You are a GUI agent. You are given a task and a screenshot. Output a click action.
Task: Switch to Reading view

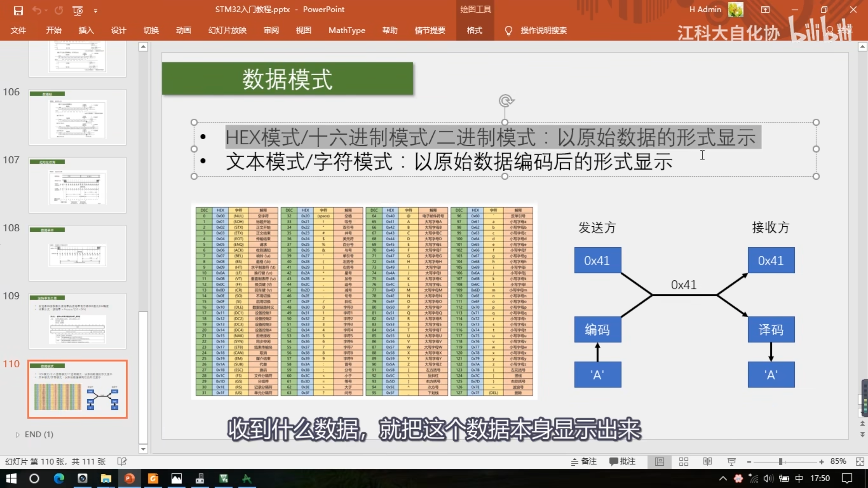[x=707, y=462]
